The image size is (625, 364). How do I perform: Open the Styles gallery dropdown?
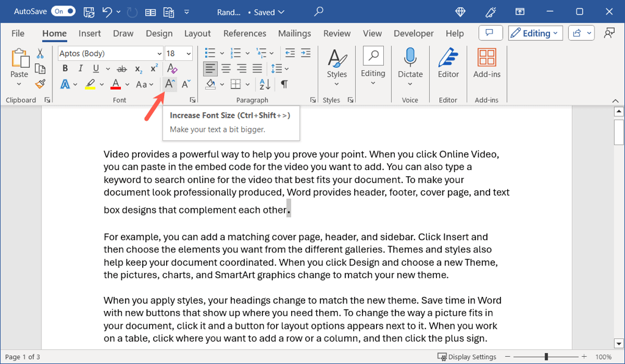(336, 67)
